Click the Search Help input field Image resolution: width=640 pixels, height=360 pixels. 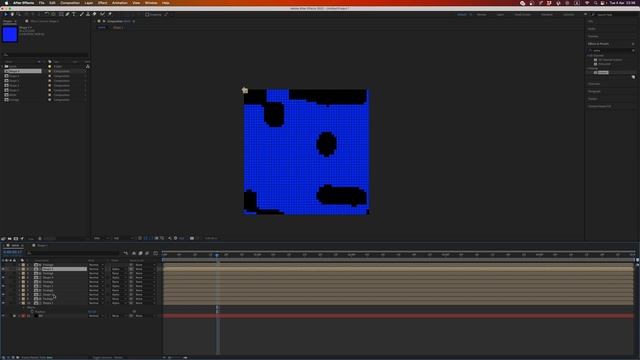tap(615, 15)
